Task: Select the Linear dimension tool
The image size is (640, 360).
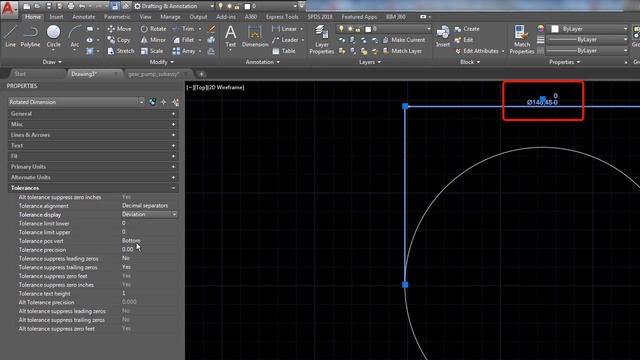Action: [284, 29]
